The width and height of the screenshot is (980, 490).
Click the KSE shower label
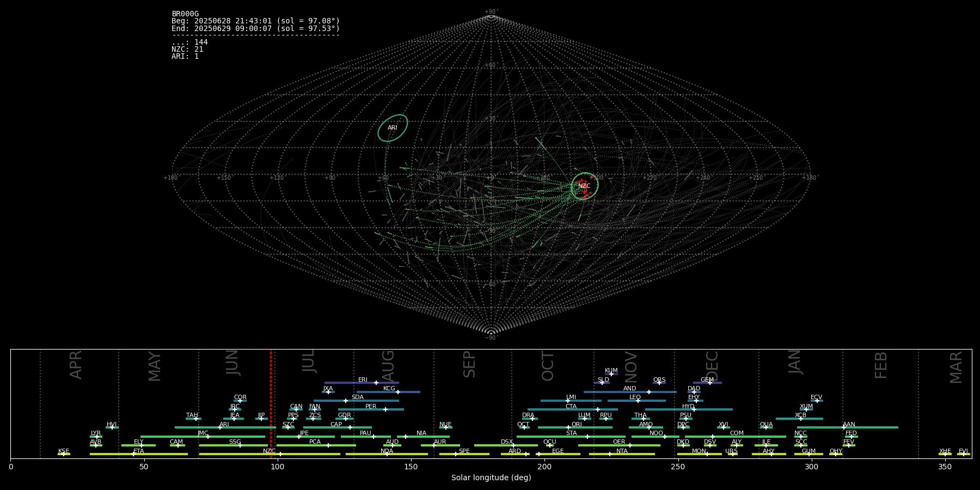point(64,451)
